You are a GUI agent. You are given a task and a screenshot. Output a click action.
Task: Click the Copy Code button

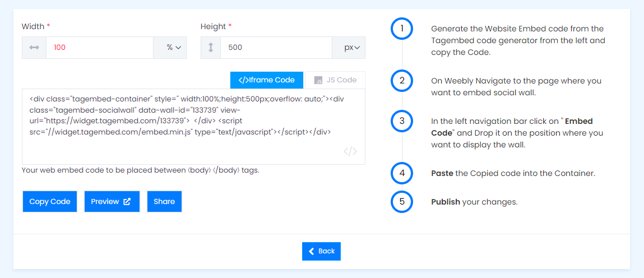coord(50,202)
